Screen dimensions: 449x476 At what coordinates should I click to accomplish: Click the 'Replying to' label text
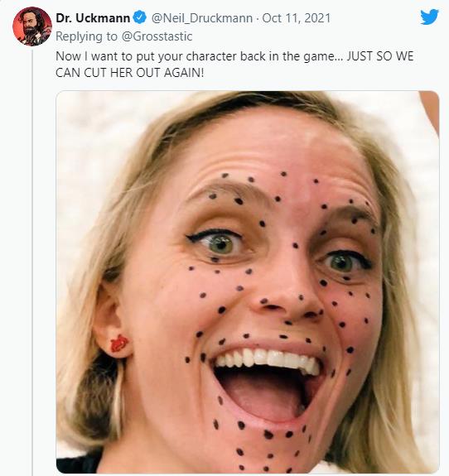(87, 36)
